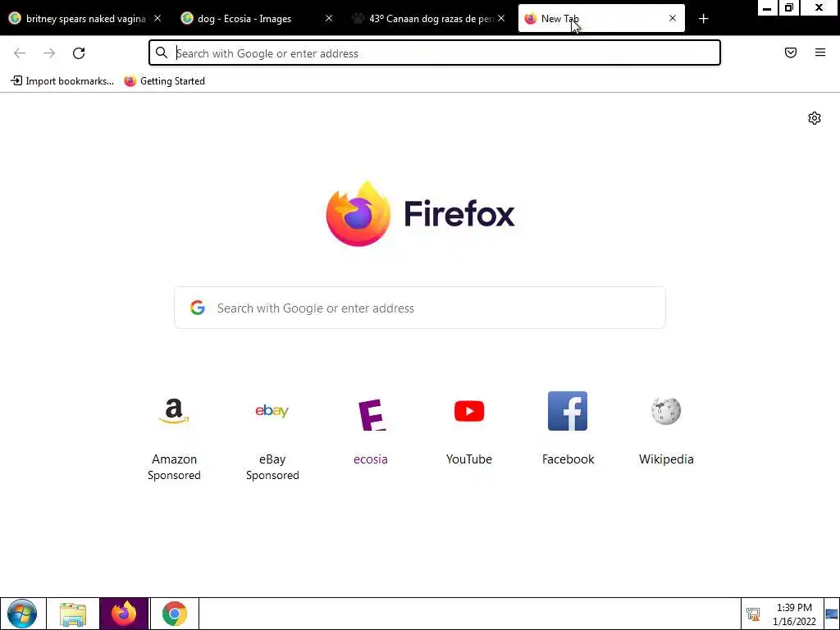Go back with the back arrow

(x=20, y=53)
